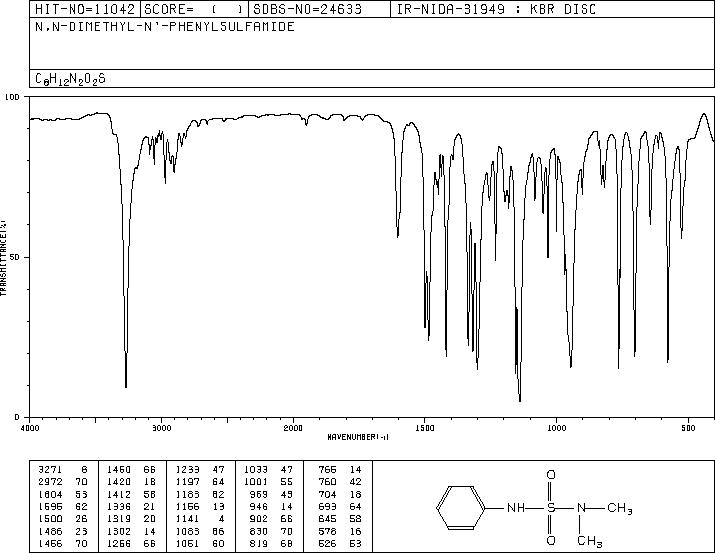Viewport: 715px width, 553px height.
Task: Select the 1420 peak table entry
Action: pos(132,482)
